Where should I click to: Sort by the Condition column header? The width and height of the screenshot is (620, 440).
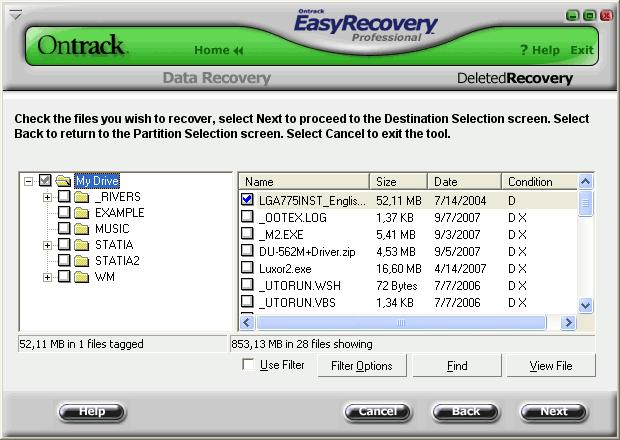pyautogui.click(x=540, y=182)
